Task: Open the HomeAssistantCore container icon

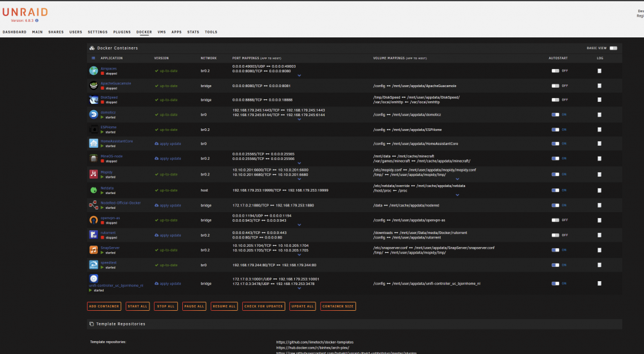Action: (x=93, y=144)
